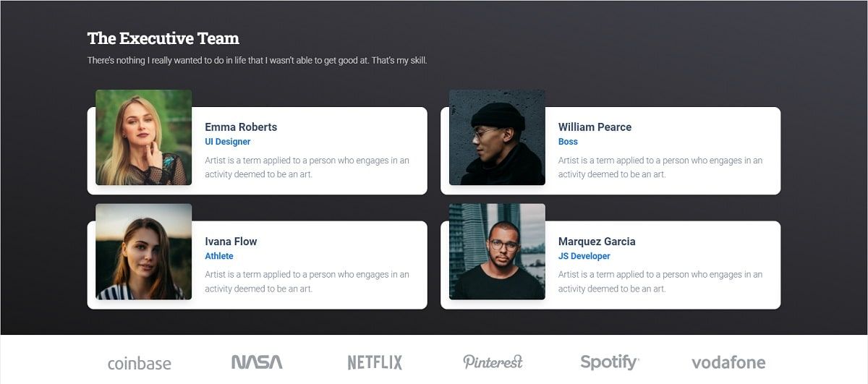Open the William Pearce name link
This screenshot has width=868, height=384.
[x=595, y=127]
